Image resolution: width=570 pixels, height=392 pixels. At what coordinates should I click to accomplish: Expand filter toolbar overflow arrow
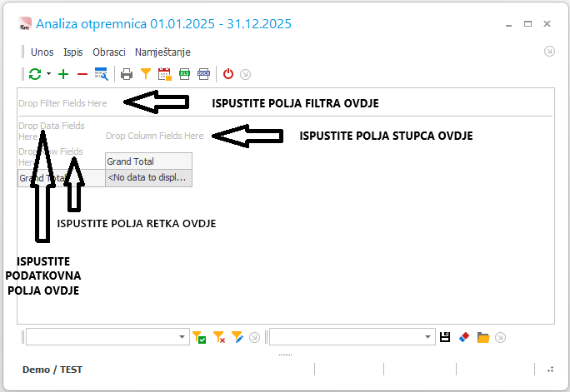[254, 338]
